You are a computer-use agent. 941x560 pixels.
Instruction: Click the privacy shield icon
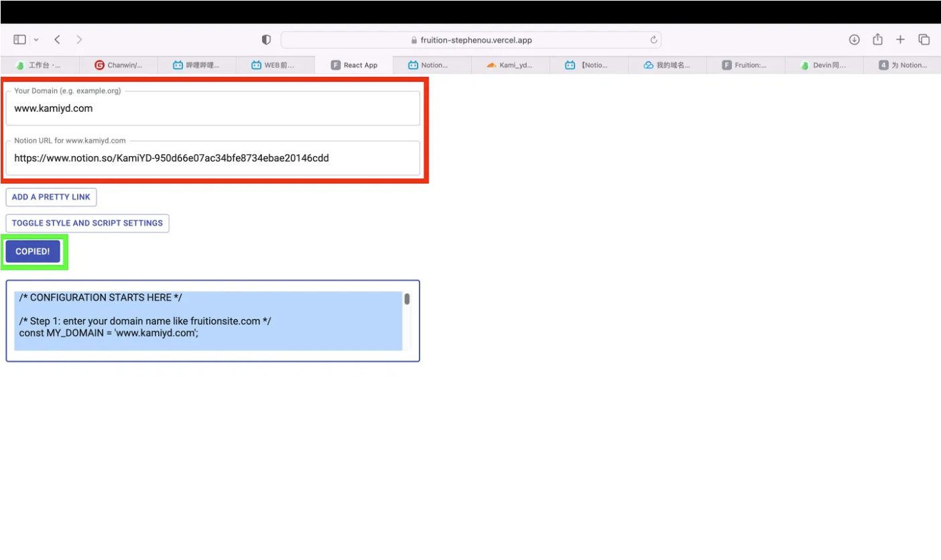[x=266, y=40]
